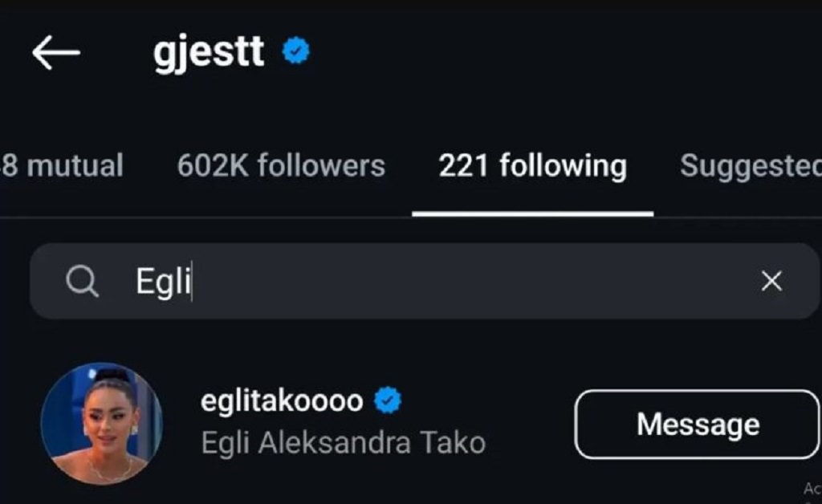Screen dimensions: 822x504
Task: Click the verified badge beside gjestt
Action: pyautogui.click(x=295, y=51)
